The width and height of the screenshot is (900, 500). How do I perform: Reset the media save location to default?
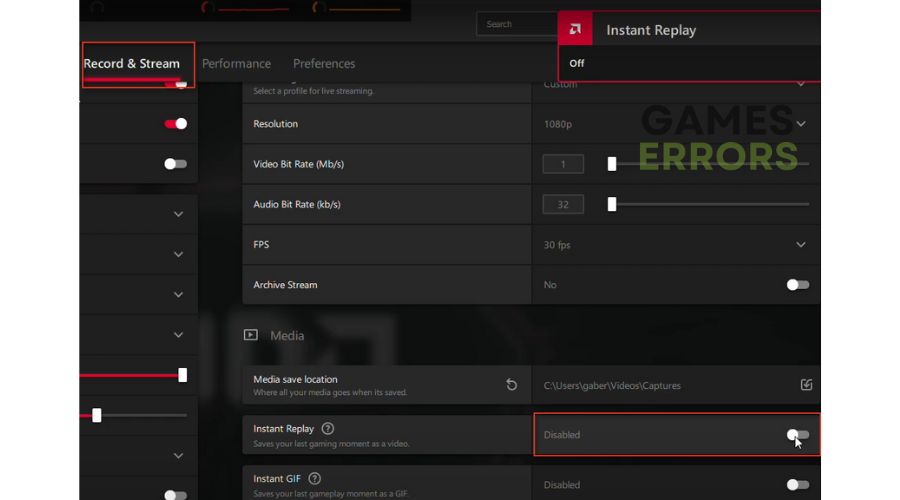pyautogui.click(x=511, y=385)
